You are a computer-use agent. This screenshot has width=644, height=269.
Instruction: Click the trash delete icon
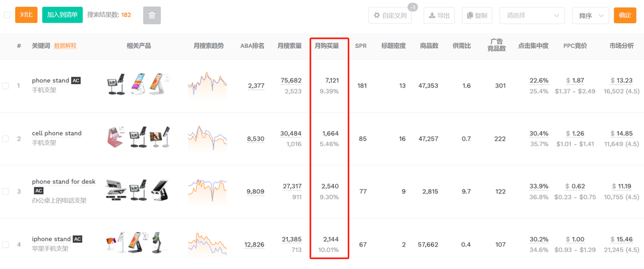click(x=152, y=16)
